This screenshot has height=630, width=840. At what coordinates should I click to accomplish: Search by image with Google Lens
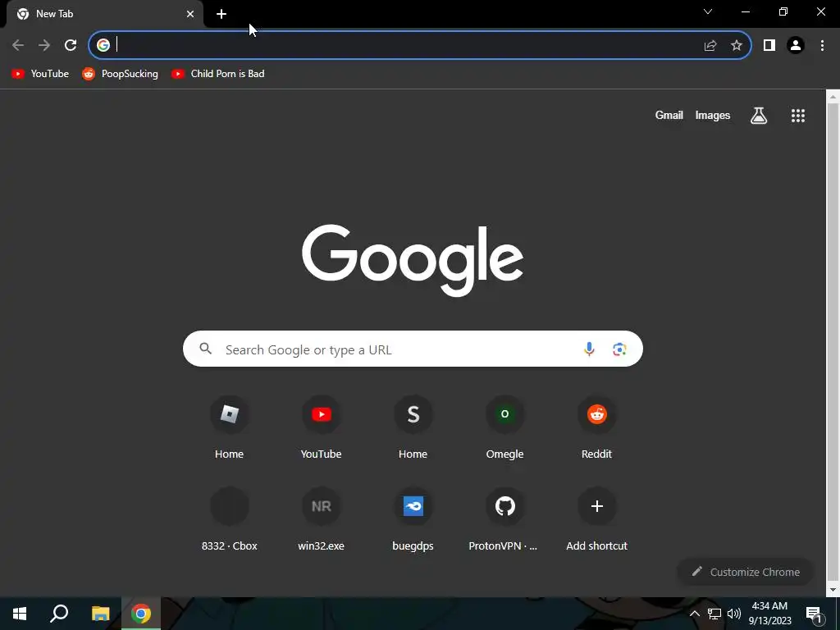click(x=619, y=349)
